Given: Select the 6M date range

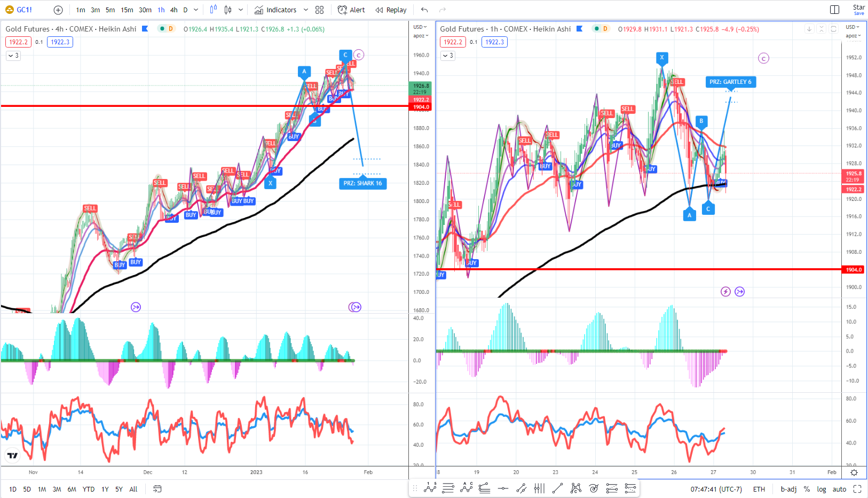Looking at the screenshot, I should (72, 489).
